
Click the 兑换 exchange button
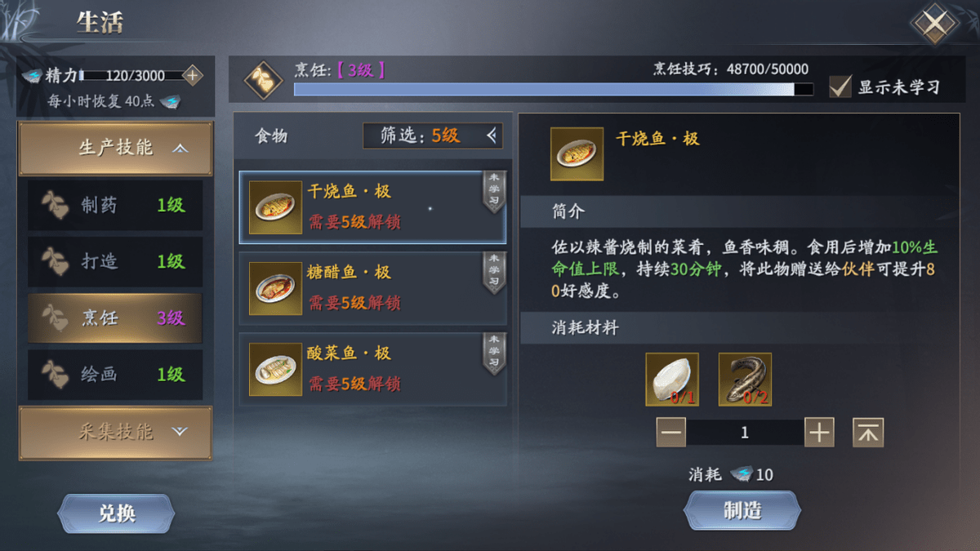pyautogui.click(x=116, y=513)
